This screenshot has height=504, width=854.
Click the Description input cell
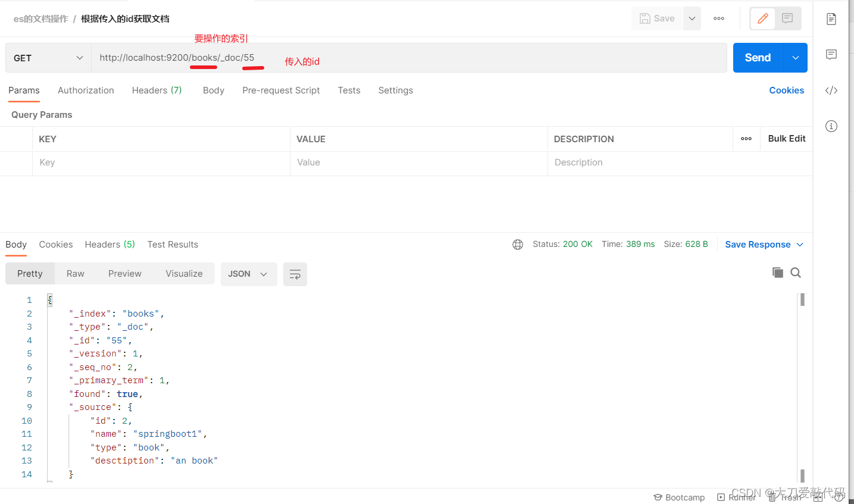pos(680,162)
